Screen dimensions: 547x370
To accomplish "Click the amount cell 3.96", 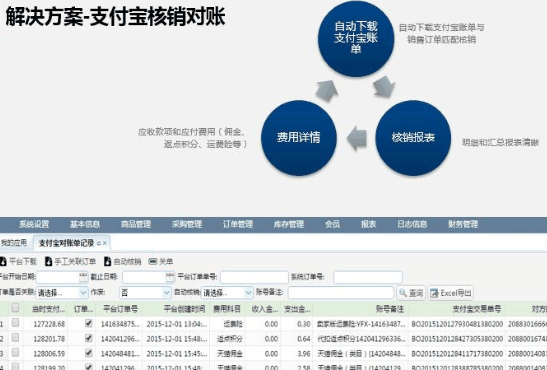I will point(304,354).
